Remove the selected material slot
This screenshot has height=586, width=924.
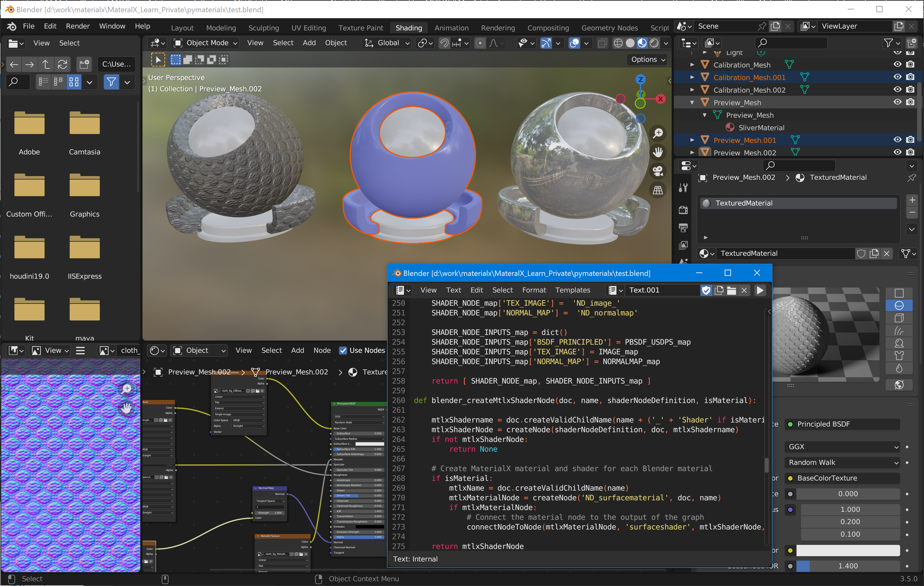912,212
